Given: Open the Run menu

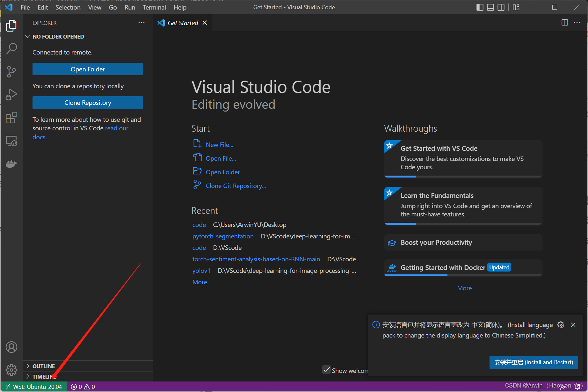Looking at the screenshot, I should (130, 7).
